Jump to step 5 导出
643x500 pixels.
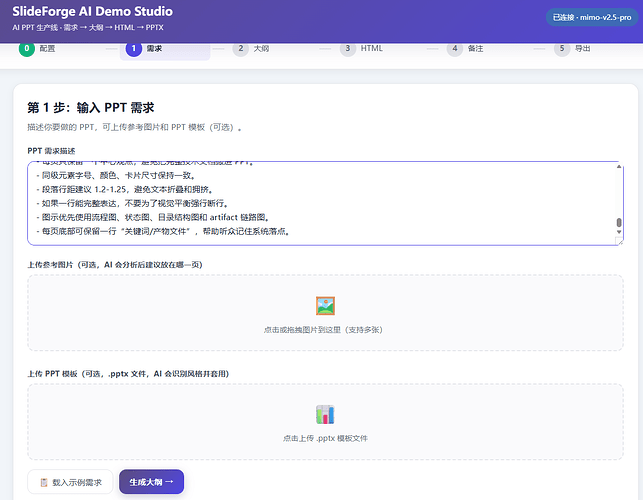pos(572,48)
